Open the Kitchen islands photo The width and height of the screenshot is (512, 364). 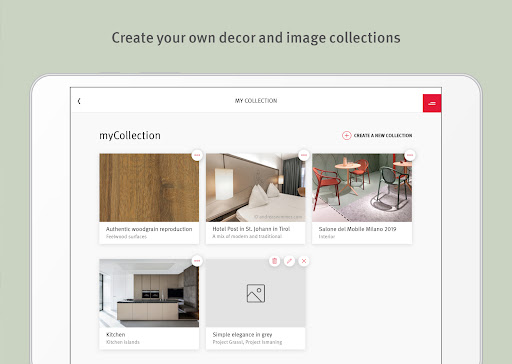point(149,293)
